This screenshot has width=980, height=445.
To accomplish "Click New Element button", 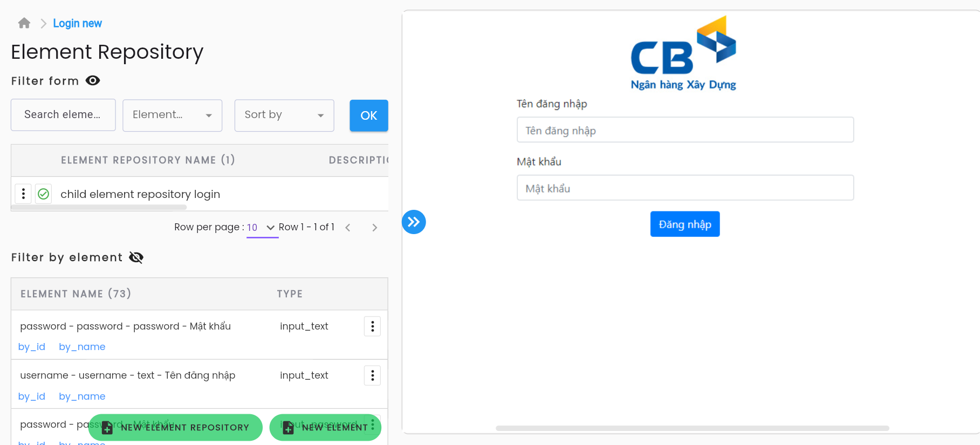I will 325,427.
